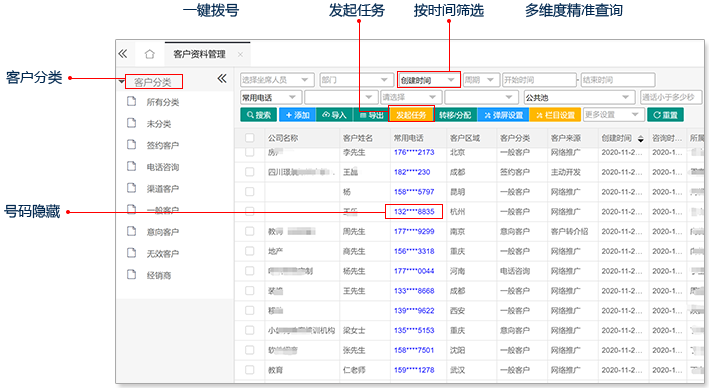Click the file icon beside 意向客户
This screenshot has width=709, height=388.
click(132, 231)
